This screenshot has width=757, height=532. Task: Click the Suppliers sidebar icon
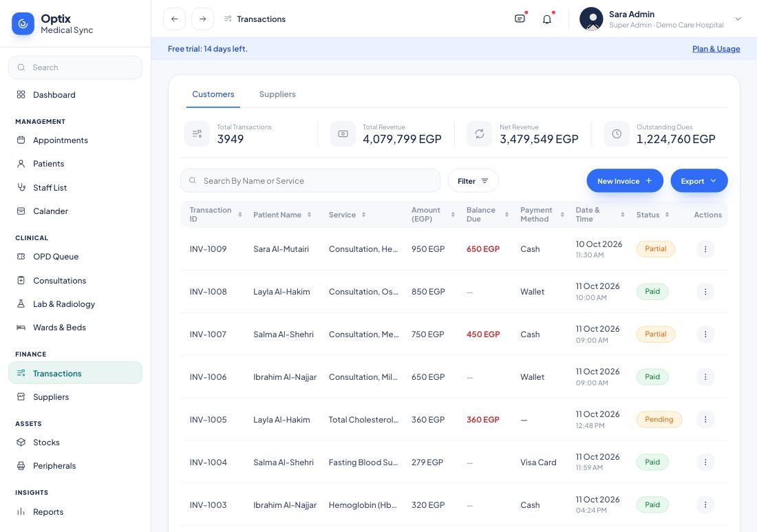tap(21, 397)
